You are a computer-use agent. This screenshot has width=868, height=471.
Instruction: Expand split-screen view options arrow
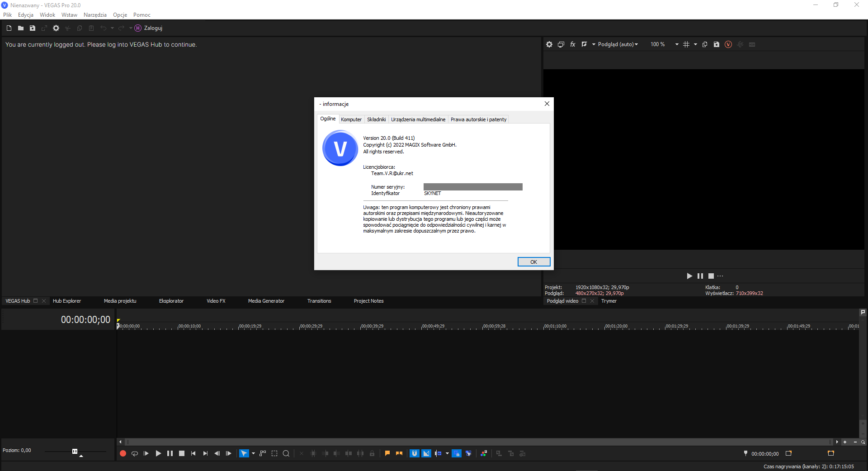(x=594, y=44)
